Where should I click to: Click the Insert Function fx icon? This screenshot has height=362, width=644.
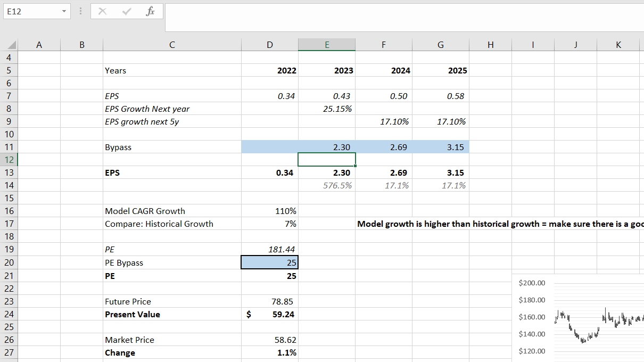150,11
